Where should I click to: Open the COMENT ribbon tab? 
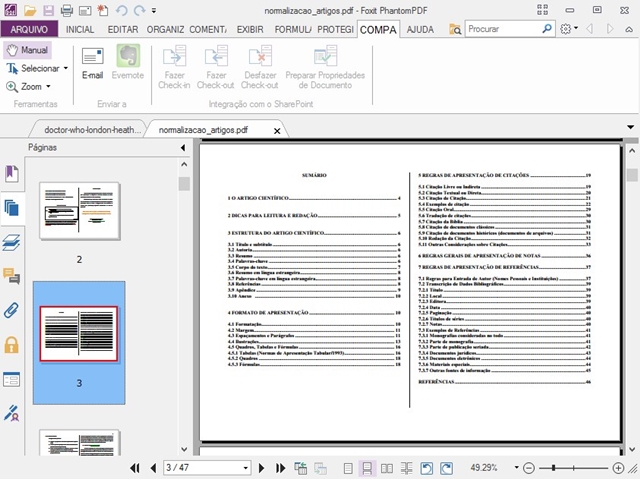208,29
